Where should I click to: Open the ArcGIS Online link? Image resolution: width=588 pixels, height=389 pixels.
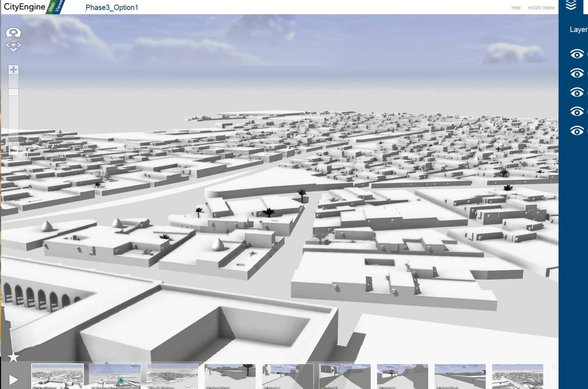[541, 8]
